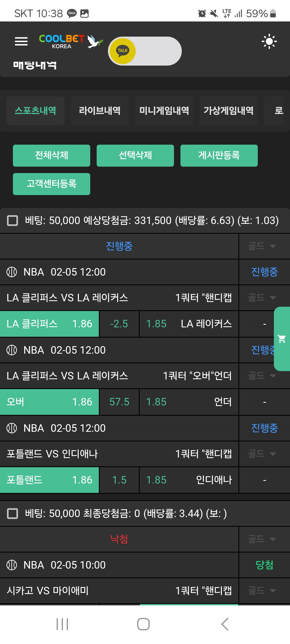
Task: Switch theme with the sun icon
Action: coord(269,42)
